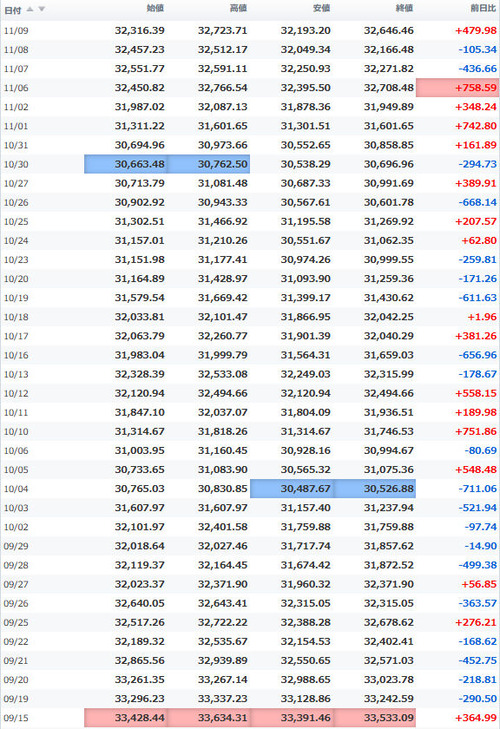Image resolution: width=500 pixels, height=729 pixels.
Task: Select the closing value 31,075.36
Action: pyautogui.click(x=388, y=470)
